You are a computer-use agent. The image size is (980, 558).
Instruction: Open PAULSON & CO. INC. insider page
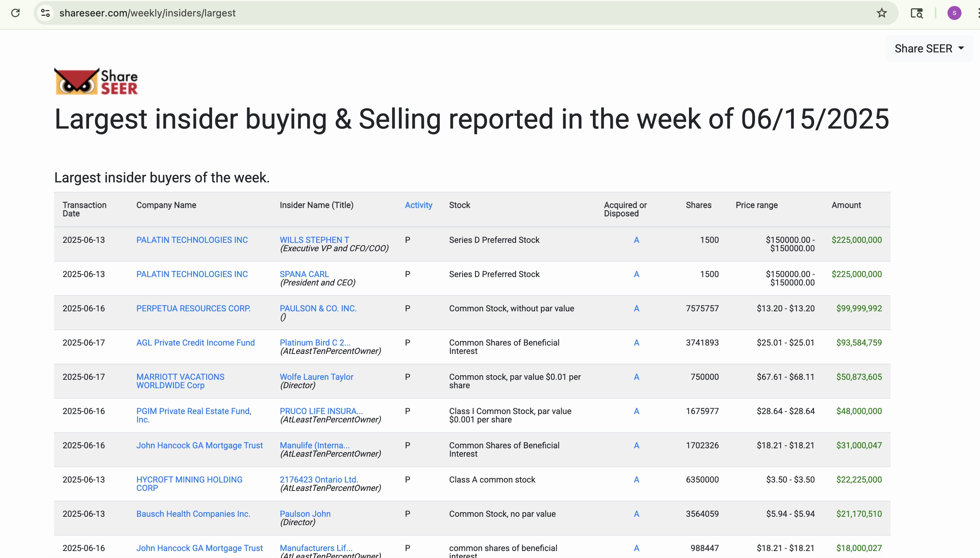[x=318, y=308]
